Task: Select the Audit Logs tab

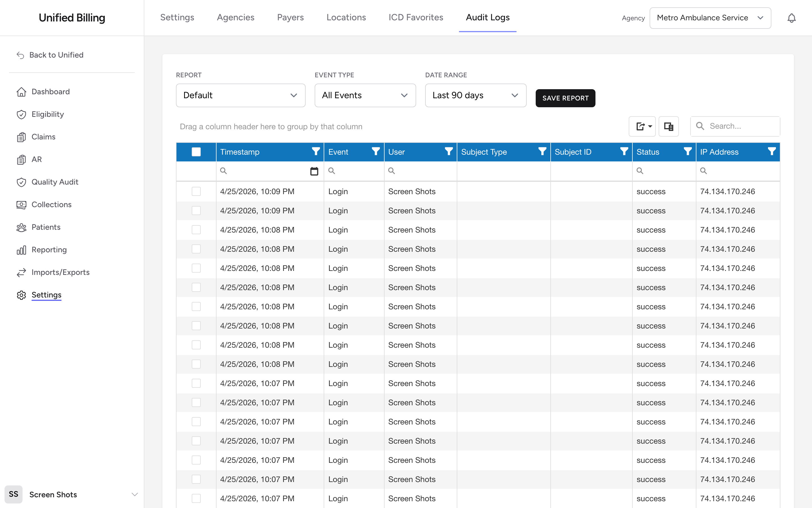Action: point(487,17)
